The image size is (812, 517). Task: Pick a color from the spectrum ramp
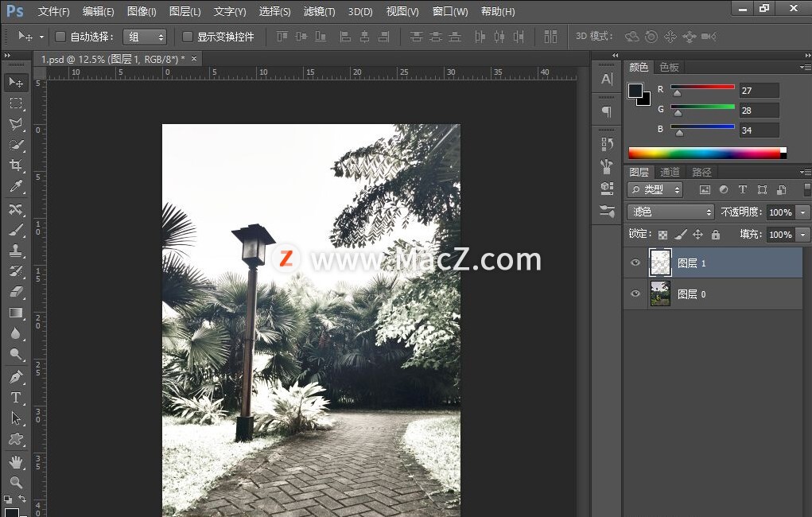click(707, 153)
